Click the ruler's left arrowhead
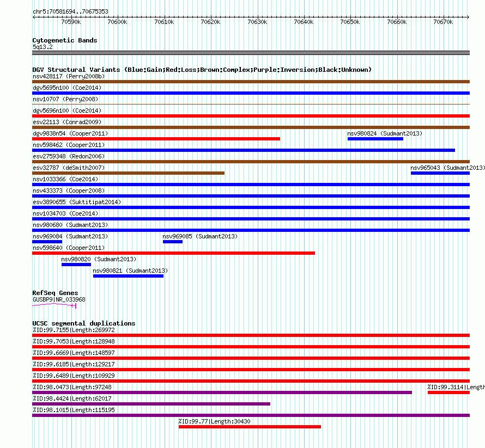485x448 pixels. pos(34,17)
